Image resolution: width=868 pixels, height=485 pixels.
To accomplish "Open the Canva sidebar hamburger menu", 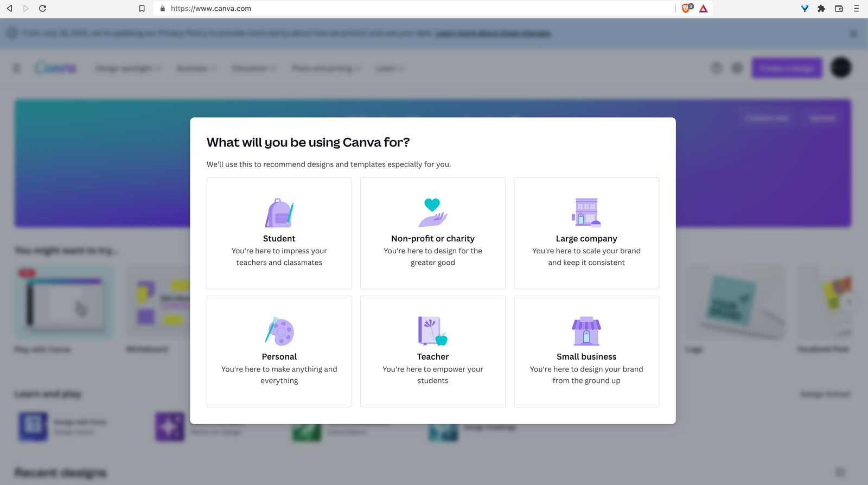I will [x=17, y=68].
